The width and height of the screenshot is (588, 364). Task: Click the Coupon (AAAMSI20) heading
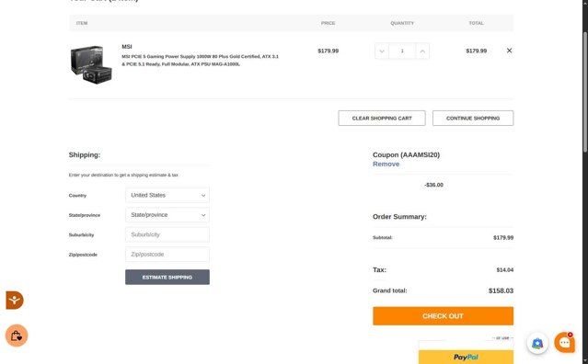click(x=406, y=154)
